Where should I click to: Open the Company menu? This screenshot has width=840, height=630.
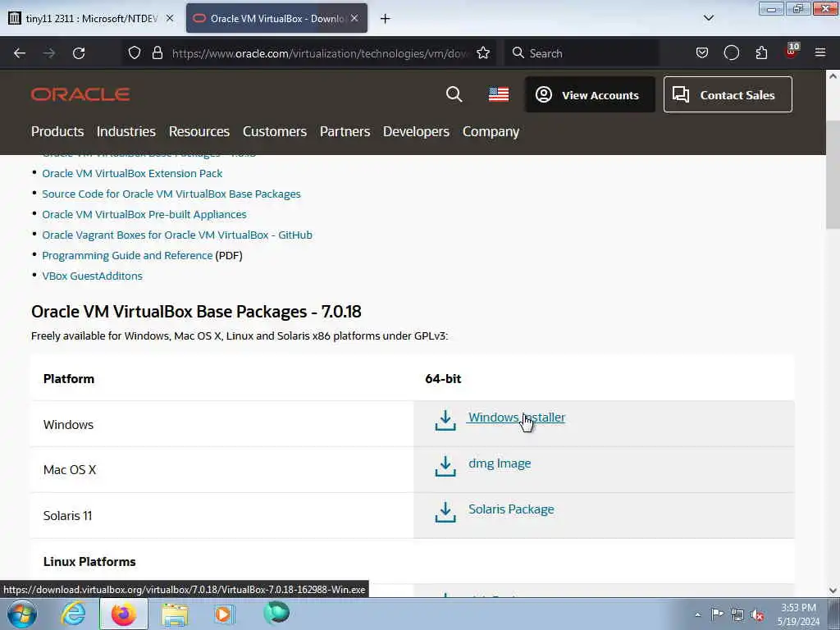[491, 131]
